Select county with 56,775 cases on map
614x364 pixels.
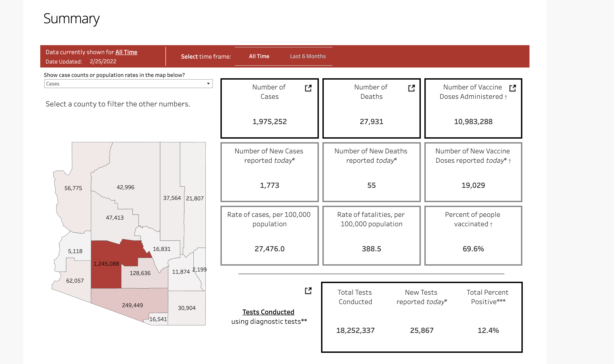pyautogui.click(x=73, y=188)
